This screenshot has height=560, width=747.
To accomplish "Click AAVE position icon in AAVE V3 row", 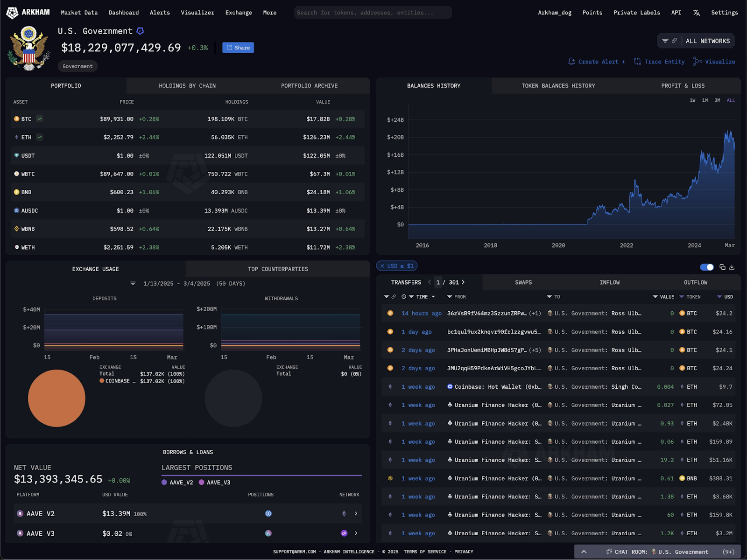I will tap(268, 533).
